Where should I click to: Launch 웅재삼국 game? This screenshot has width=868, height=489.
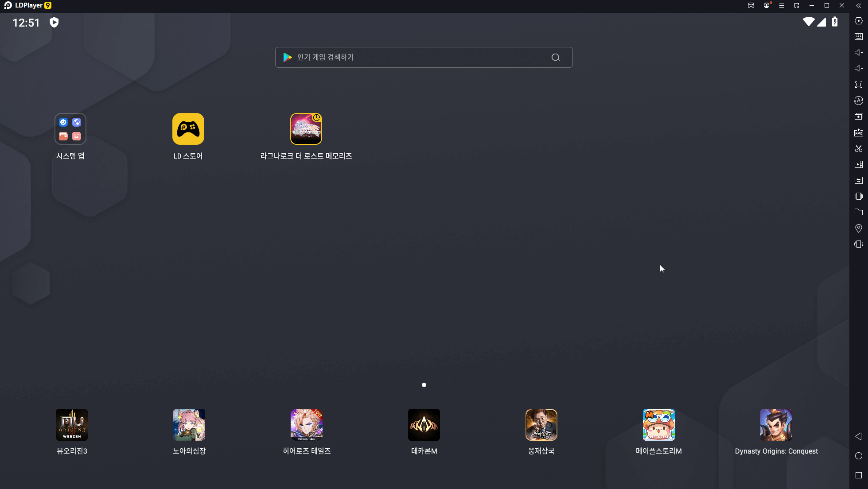(541, 425)
